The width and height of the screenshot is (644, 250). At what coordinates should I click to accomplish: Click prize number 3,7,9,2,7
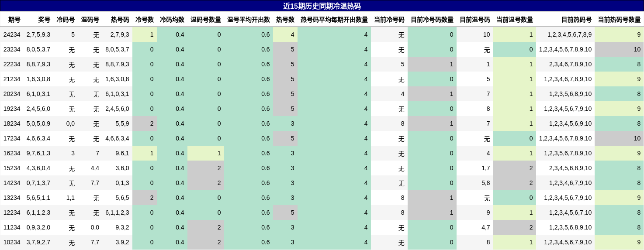tap(38, 242)
